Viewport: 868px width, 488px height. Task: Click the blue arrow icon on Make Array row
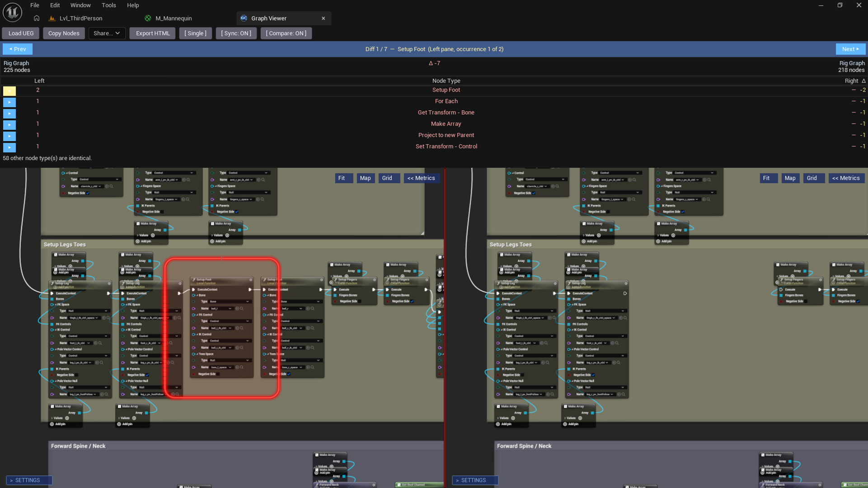[x=9, y=125]
